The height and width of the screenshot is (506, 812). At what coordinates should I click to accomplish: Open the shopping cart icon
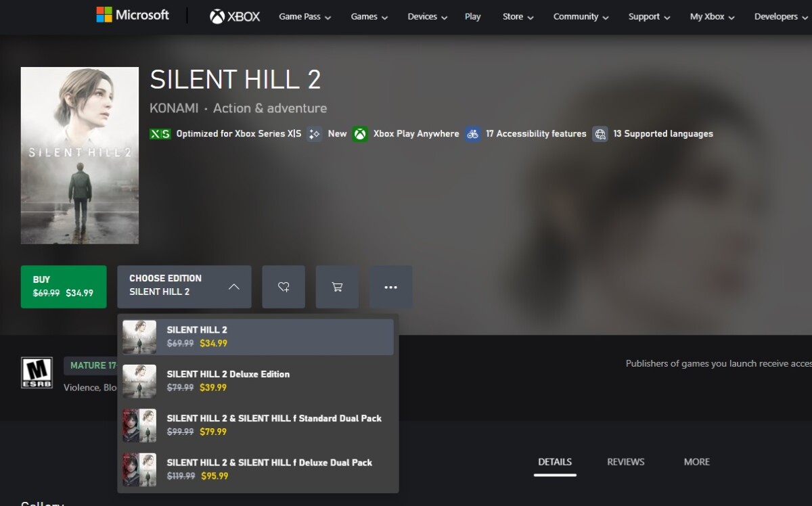(x=337, y=286)
